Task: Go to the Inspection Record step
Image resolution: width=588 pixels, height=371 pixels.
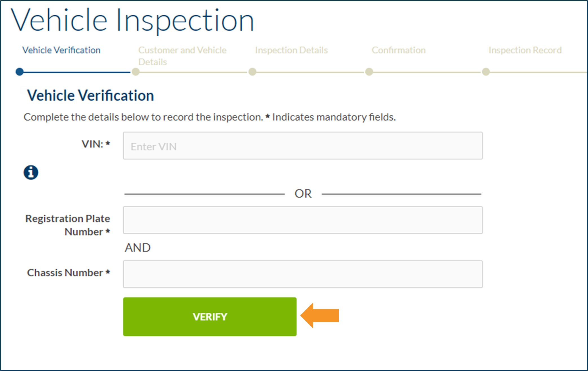Action: (x=525, y=50)
